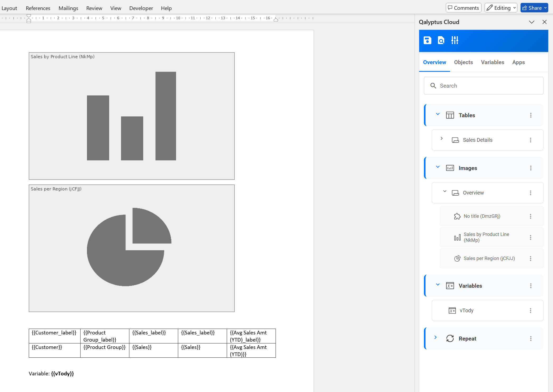Open the three-dot menu for Sales Details
553x392 pixels.
pos(531,140)
